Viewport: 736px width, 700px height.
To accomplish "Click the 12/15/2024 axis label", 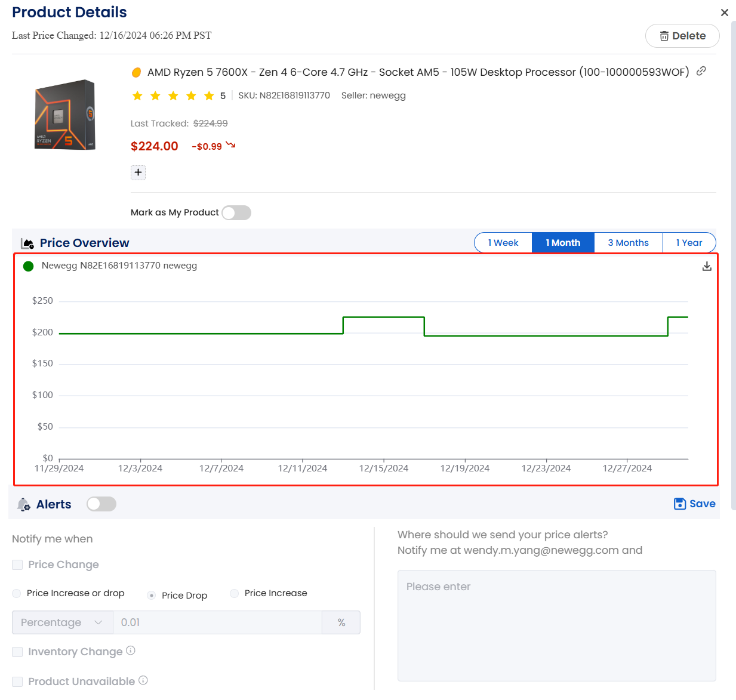I will point(384,468).
